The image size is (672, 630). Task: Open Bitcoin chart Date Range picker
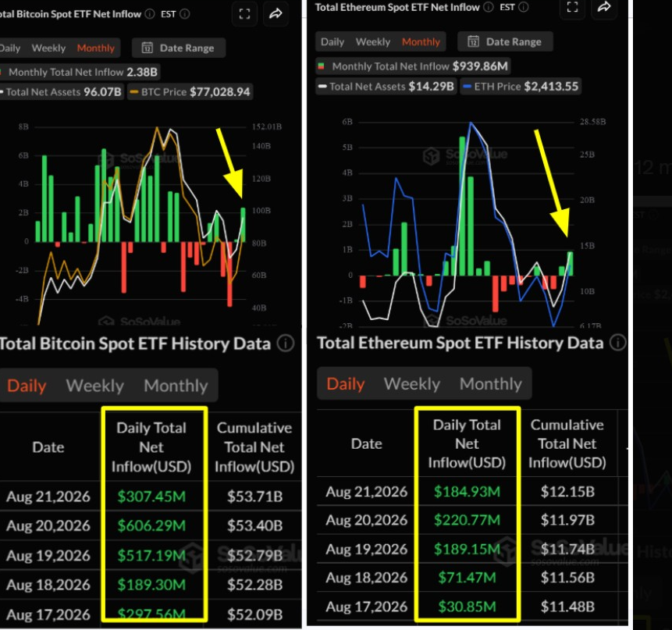[x=179, y=48]
